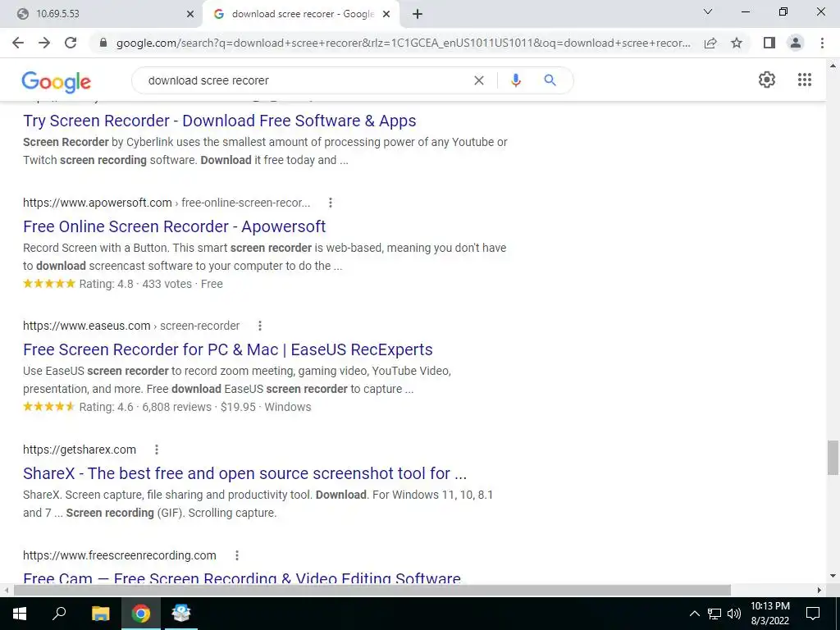Show hidden system tray icons

tap(694, 614)
